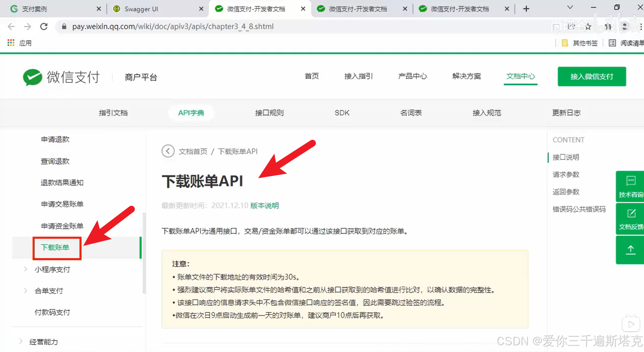Go back to the previous browser page

point(11,27)
